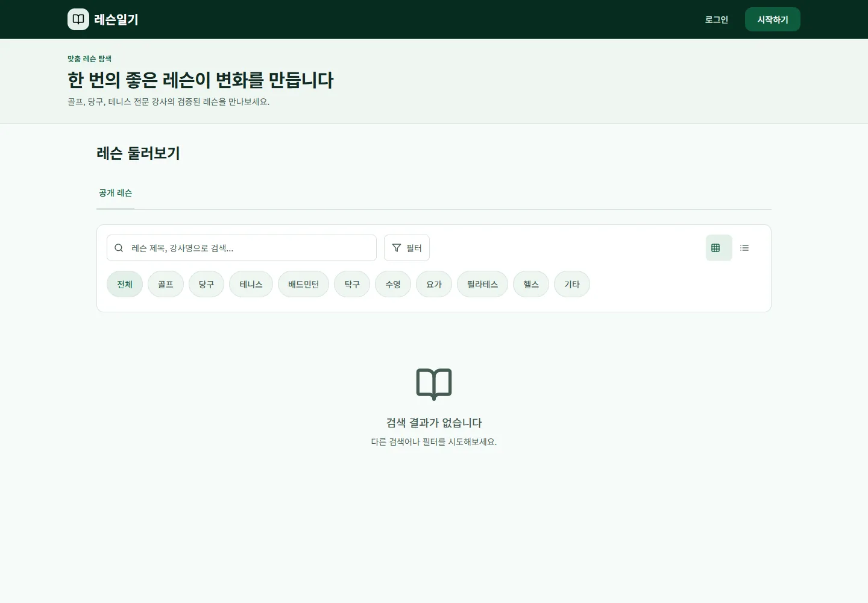Click the magnifier search icon
This screenshot has width=868, height=603.
click(119, 248)
